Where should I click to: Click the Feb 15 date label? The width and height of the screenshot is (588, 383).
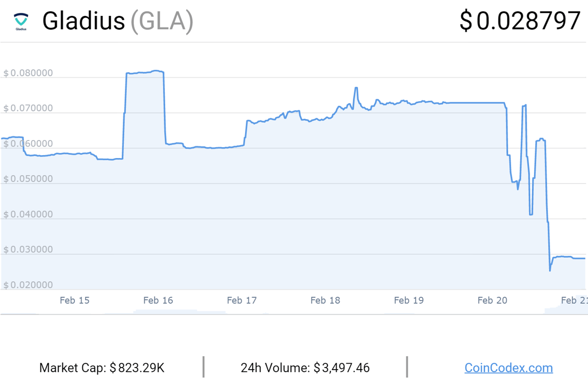click(x=74, y=300)
